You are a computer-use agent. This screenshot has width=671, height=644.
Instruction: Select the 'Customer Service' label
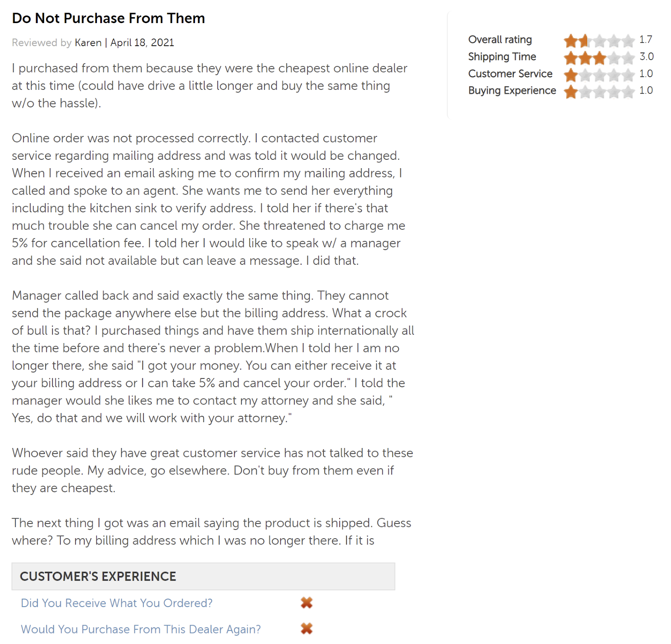tap(510, 74)
